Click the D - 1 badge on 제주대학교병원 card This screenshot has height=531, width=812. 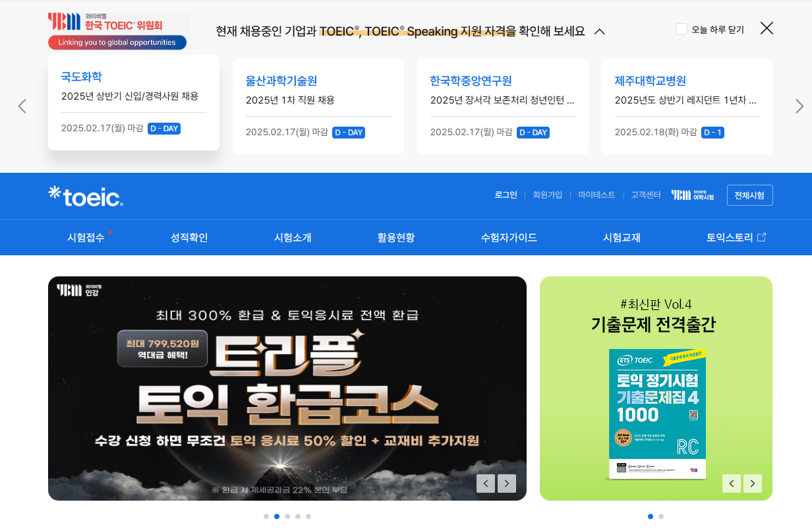713,133
